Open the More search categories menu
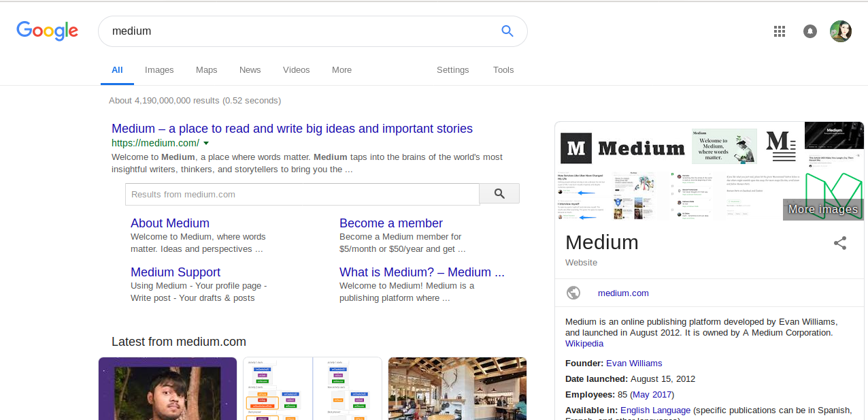This screenshot has width=868, height=420. (x=341, y=70)
